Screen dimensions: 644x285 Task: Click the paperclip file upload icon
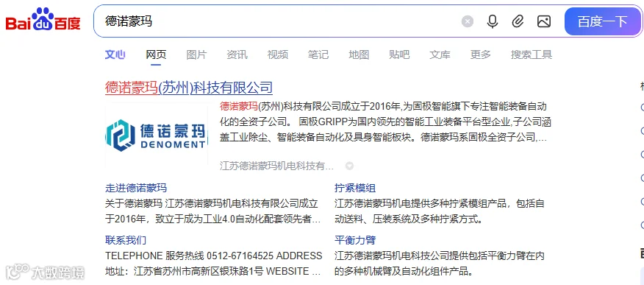(x=518, y=21)
